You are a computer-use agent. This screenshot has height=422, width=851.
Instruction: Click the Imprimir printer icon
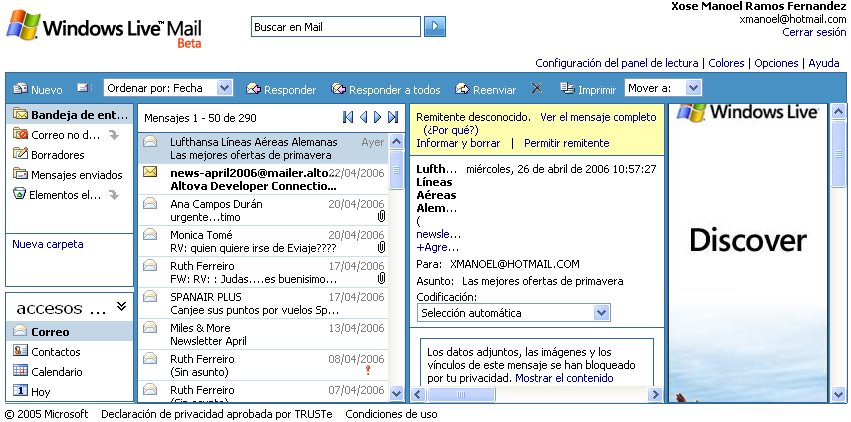567,88
